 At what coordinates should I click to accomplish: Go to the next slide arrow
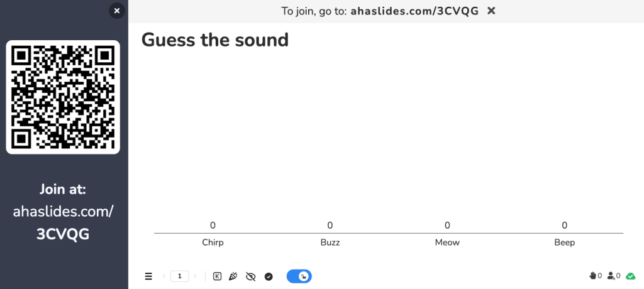(195, 276)
